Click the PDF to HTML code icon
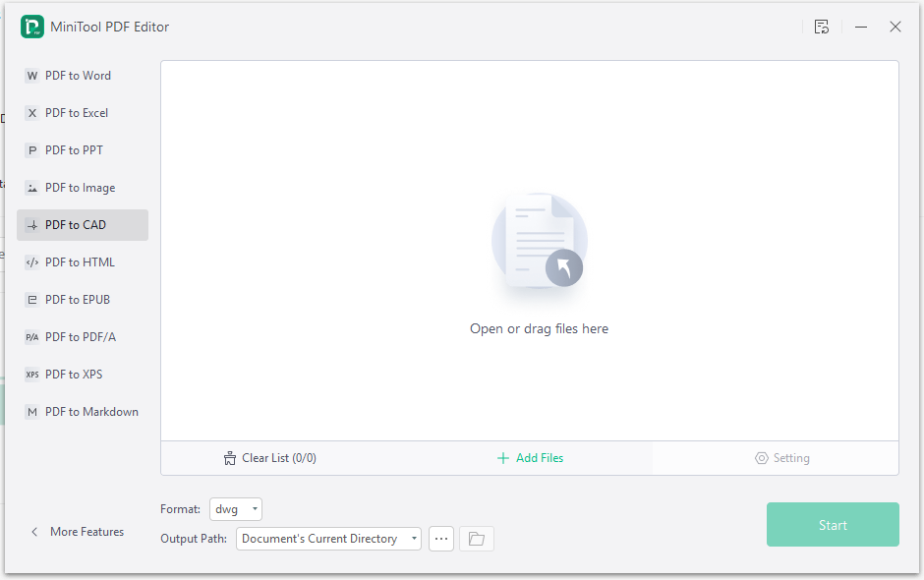This screenshot has width=924, height=580. 32,262
